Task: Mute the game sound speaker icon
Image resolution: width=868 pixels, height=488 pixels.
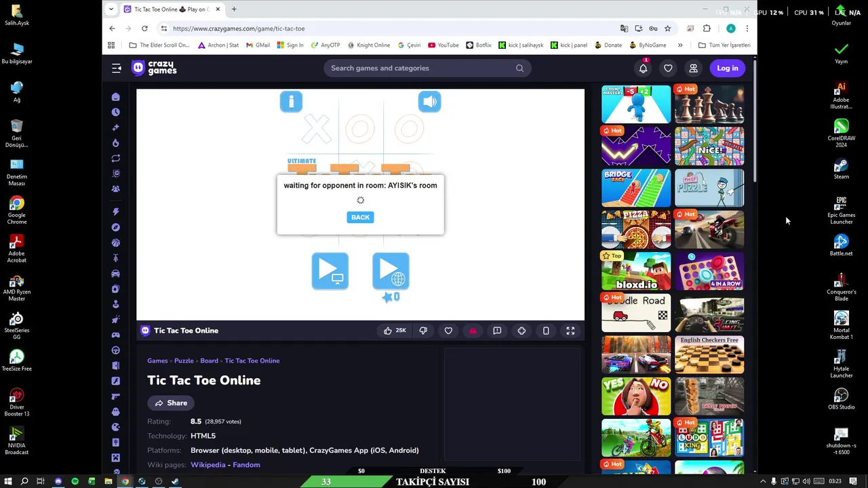Action: pos(429,102)
